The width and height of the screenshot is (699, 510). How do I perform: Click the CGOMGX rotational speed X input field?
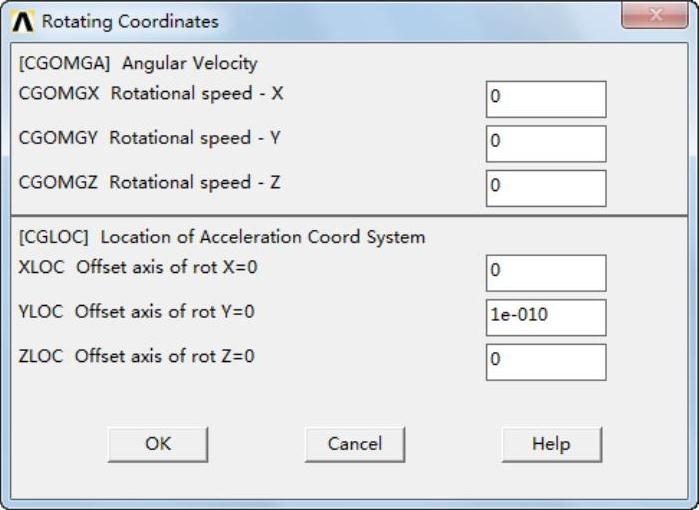click(546, 99)
